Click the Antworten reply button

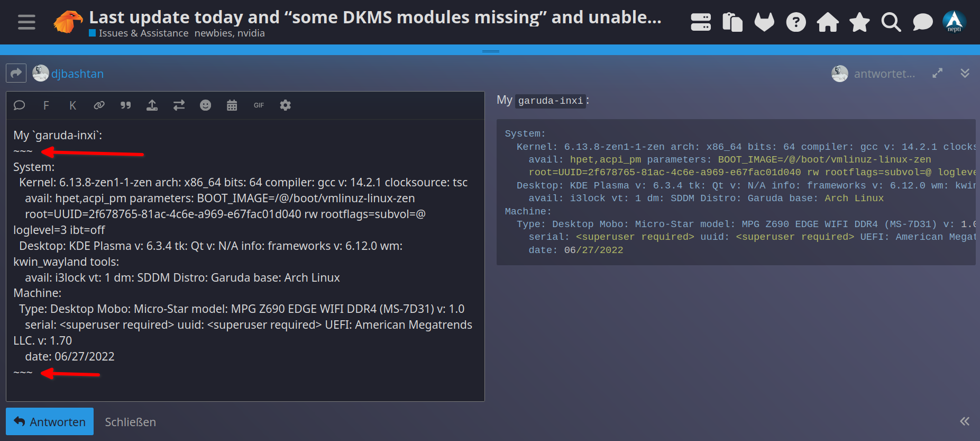[x=50, y=421]
